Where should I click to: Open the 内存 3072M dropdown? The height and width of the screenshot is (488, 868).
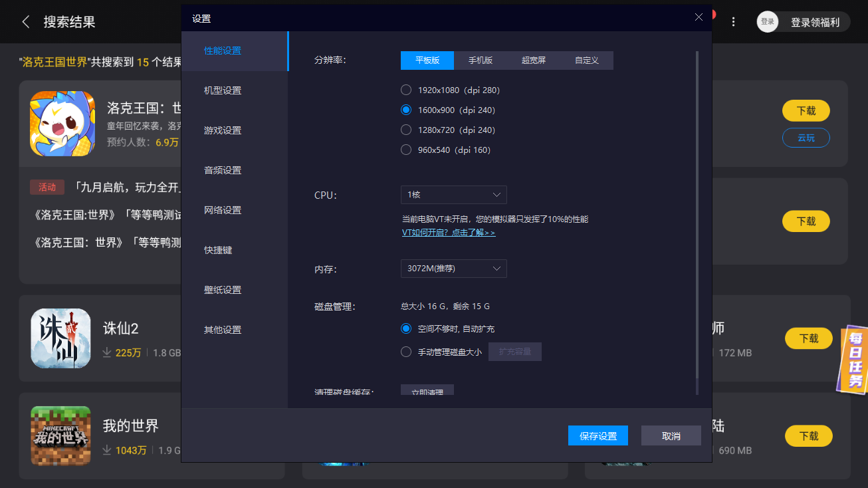454,269
